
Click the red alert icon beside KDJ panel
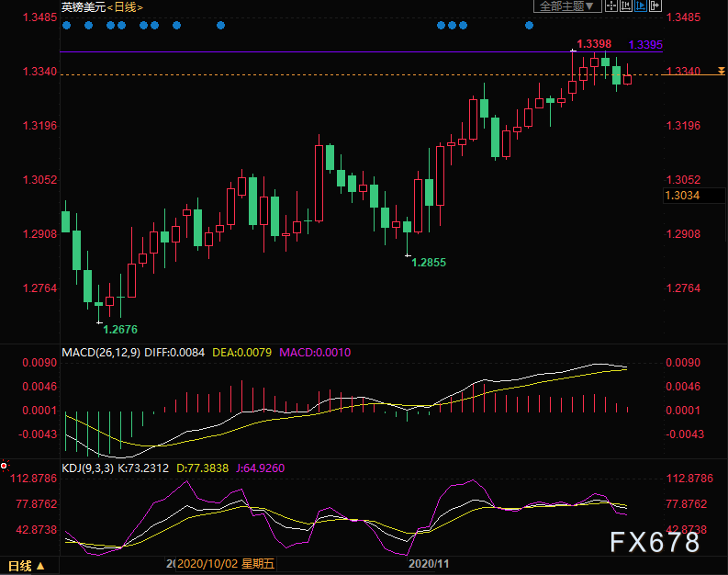coord(5,466)
